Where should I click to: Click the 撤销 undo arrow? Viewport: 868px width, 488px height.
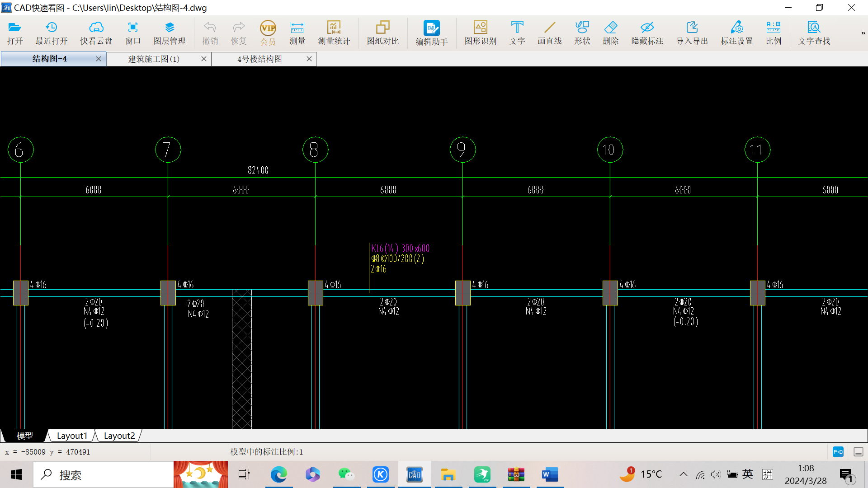coord(210,33)
